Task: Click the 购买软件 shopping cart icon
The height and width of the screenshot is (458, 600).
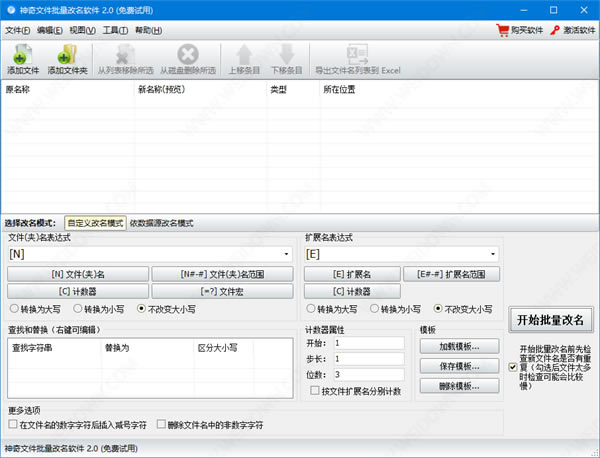Action: point(503,31)
